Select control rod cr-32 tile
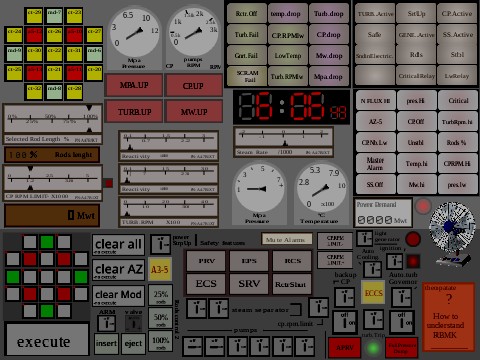The height and width of the screenshot is (360, 480). coord(34,92)
